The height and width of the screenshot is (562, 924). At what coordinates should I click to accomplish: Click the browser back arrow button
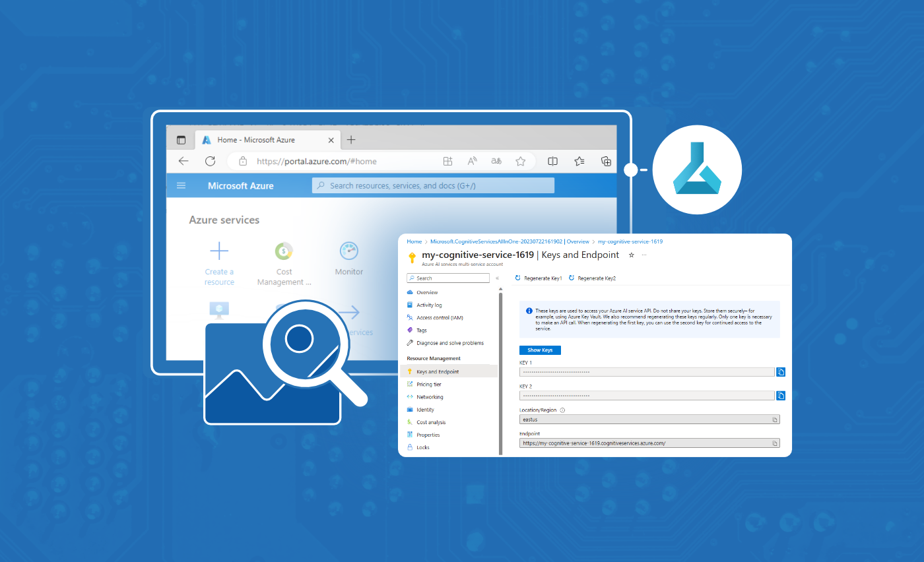[x=183, y=161]
